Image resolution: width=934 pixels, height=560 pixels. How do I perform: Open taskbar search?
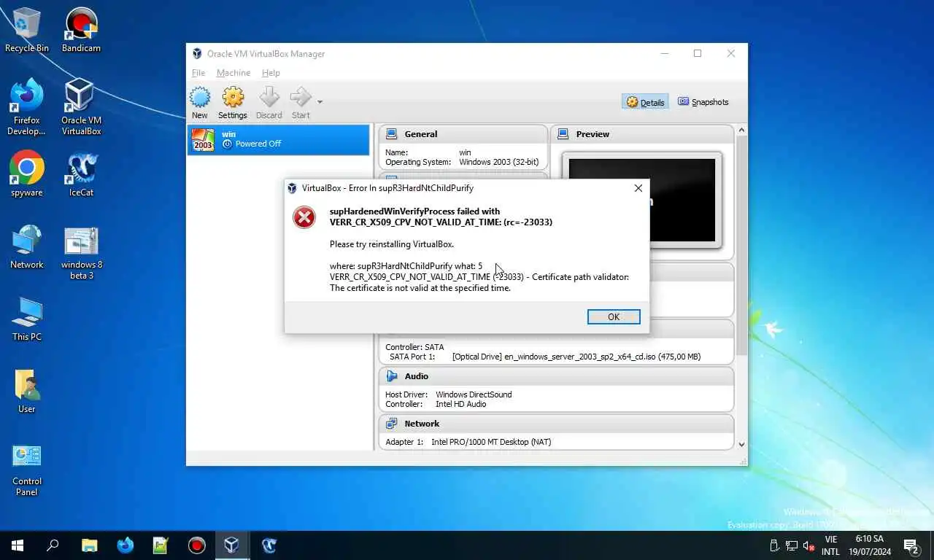(53, 545)
